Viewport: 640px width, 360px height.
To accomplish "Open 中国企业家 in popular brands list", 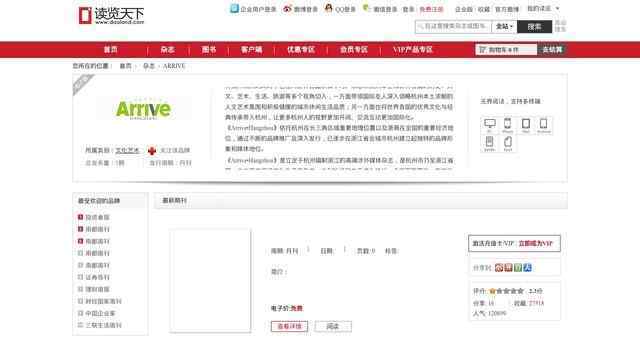I will [100, 313].
